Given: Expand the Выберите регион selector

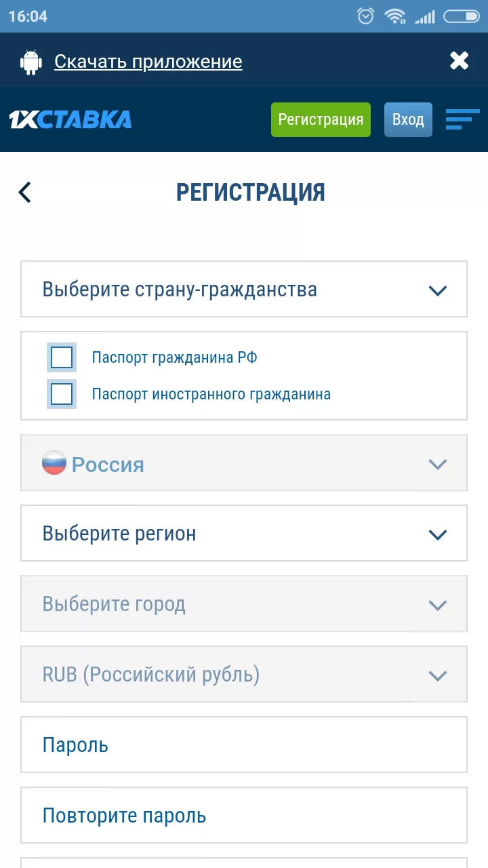Looking at the screenshot, I should [x=244, y=533].
